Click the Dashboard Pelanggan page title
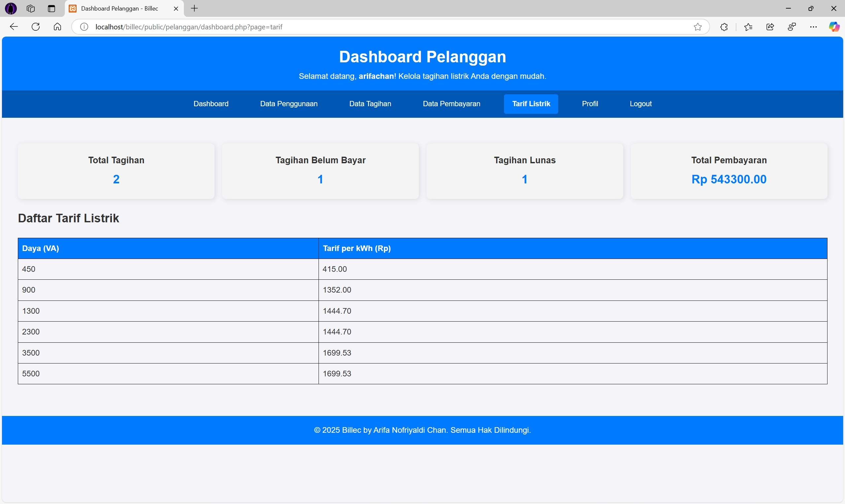845x504 pixels. 422,57
